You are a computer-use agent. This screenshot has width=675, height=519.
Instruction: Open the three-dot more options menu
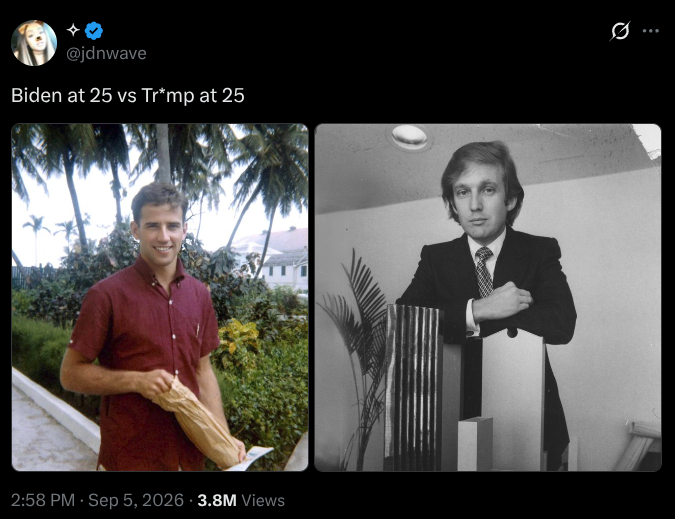click(x=650, y=31)
